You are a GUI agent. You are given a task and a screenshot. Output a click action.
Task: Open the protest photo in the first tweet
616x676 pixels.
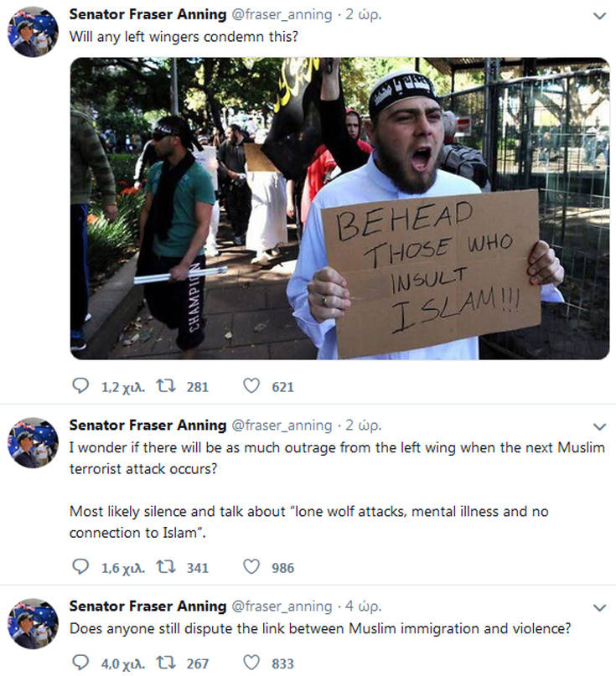coord(339,208)
